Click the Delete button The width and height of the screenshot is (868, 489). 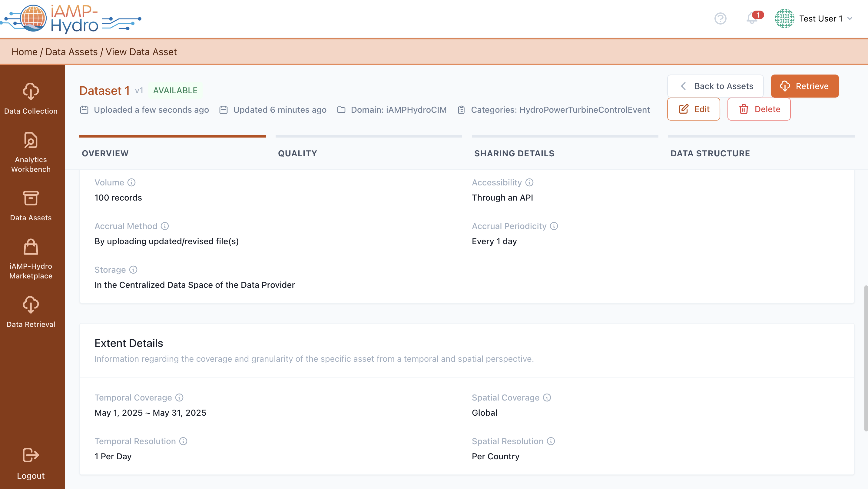[759, 109]
